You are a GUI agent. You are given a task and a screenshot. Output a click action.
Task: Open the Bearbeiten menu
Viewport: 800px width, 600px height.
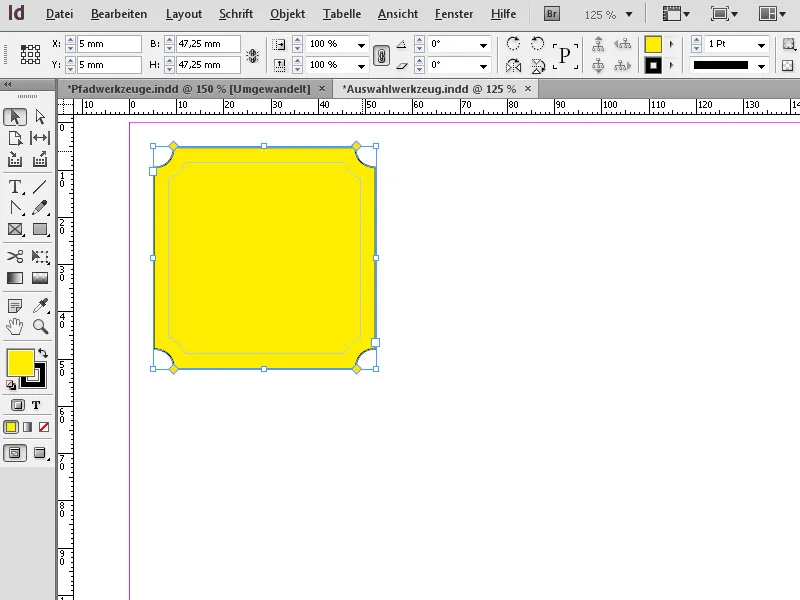[119, 14]
